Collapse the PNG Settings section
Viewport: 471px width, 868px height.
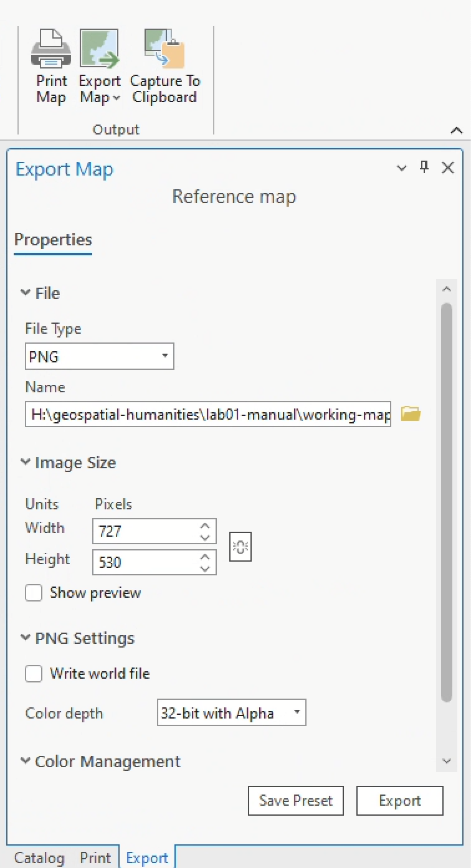point(26,638)
